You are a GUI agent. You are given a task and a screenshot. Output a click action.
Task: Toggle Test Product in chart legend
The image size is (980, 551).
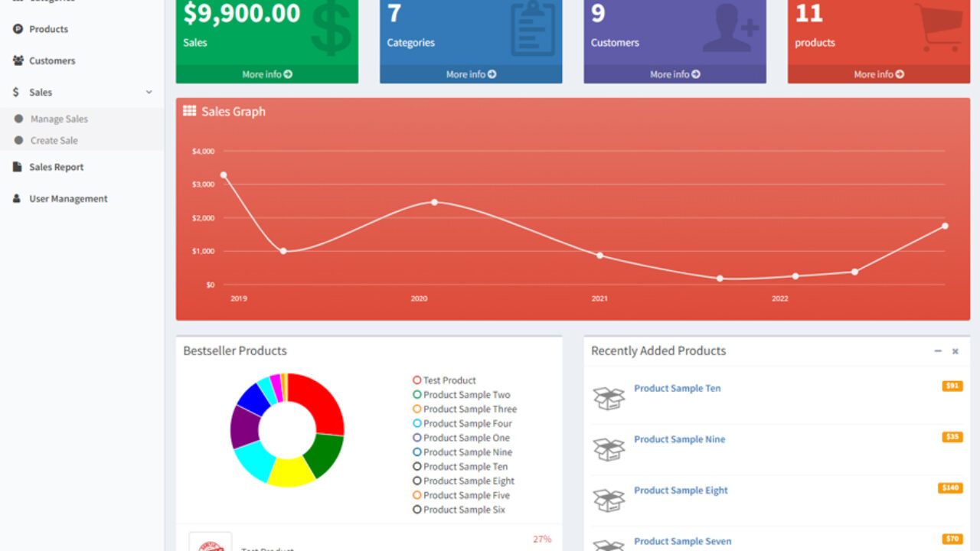(444, 380)
